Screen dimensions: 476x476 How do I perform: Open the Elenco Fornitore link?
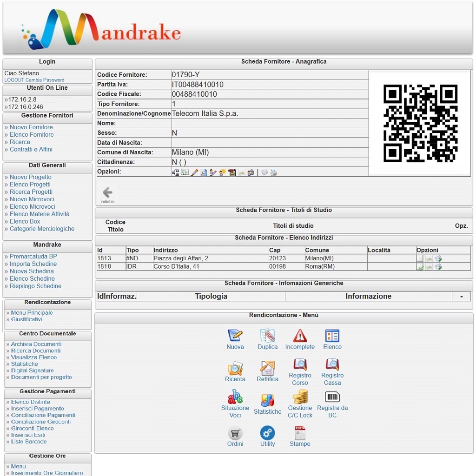coord(31,134)
